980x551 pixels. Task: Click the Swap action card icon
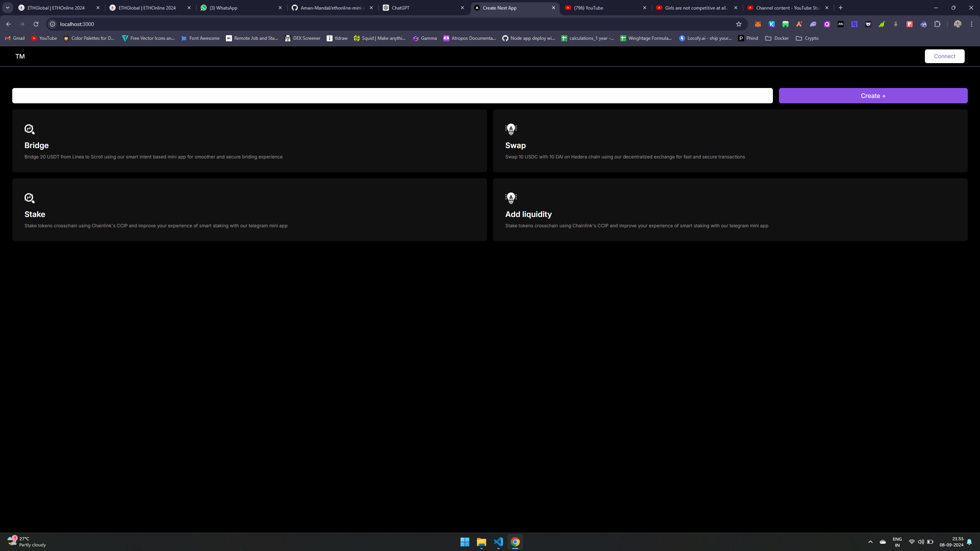(x=511, y=129)
